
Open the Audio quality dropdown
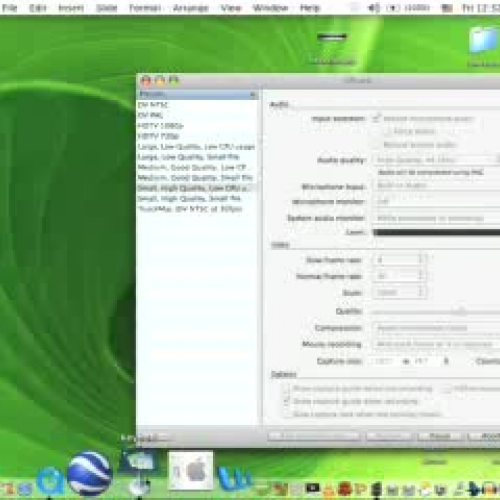(x=436, y=160)
